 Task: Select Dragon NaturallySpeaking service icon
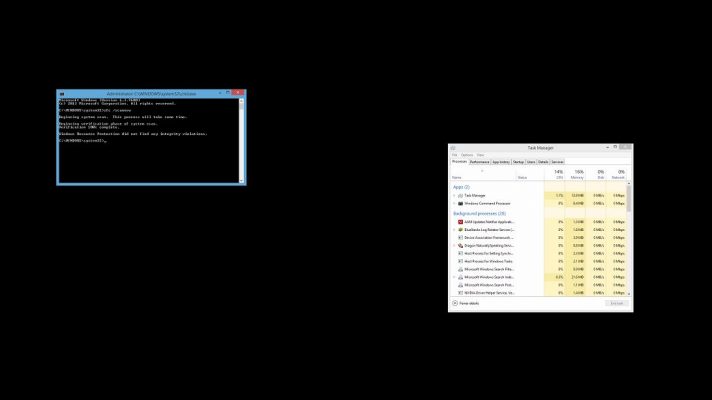pyautogui.click(x=460, y=246)
